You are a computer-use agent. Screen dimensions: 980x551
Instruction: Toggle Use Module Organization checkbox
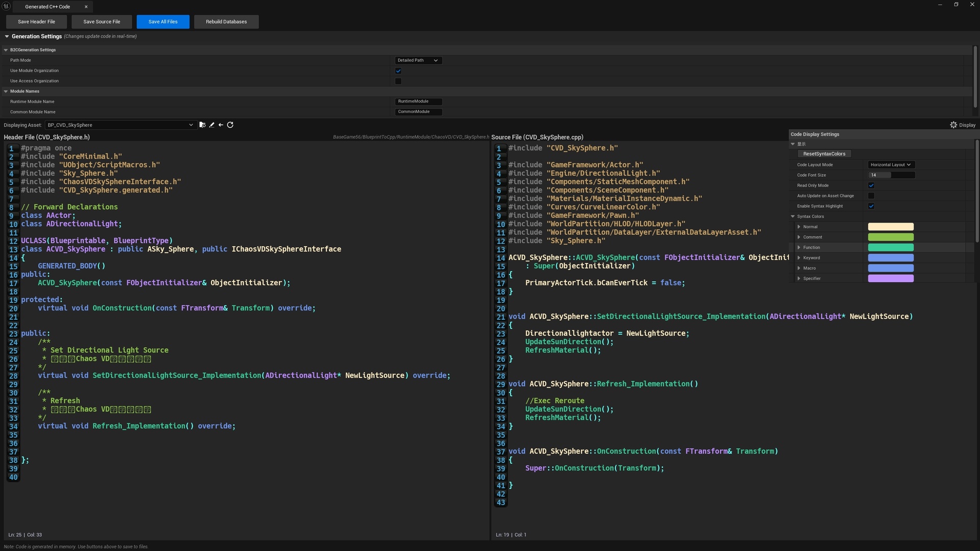[398, 70]
